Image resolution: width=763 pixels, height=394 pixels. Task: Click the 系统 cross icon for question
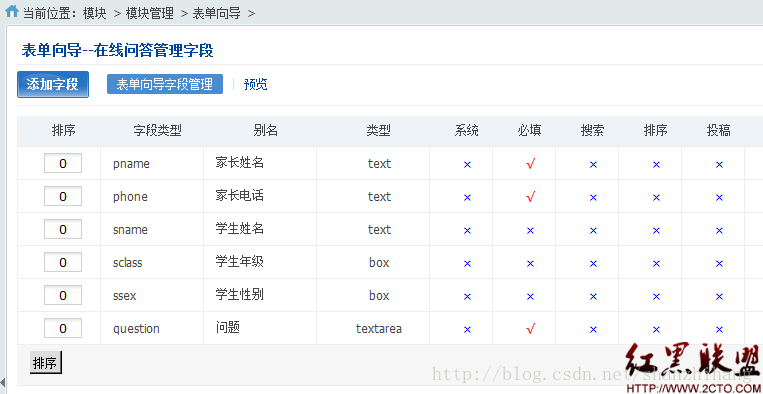click(467, 330)
